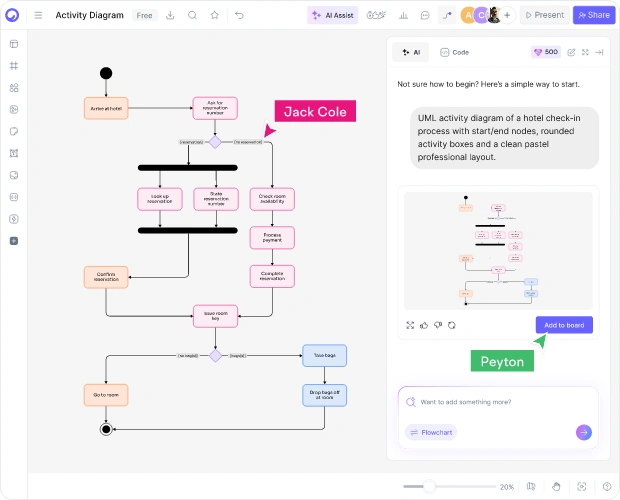Open the hamburger main menu

click(38, 15)
